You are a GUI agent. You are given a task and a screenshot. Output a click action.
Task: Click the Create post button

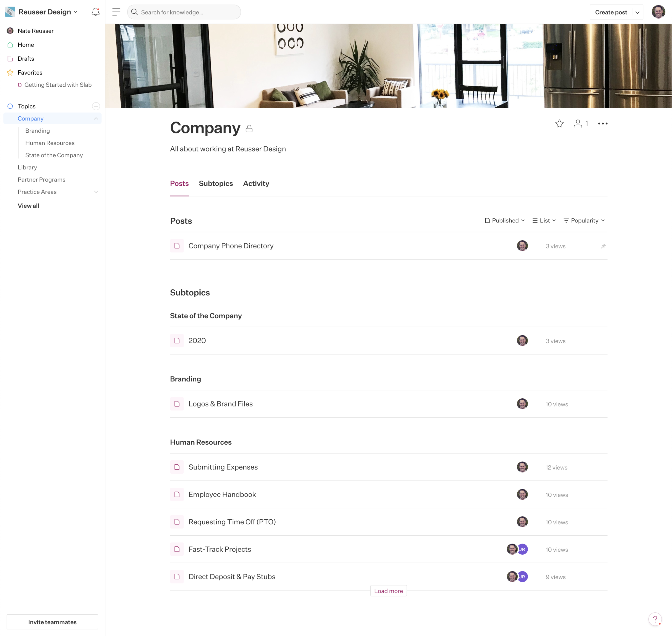611,12
